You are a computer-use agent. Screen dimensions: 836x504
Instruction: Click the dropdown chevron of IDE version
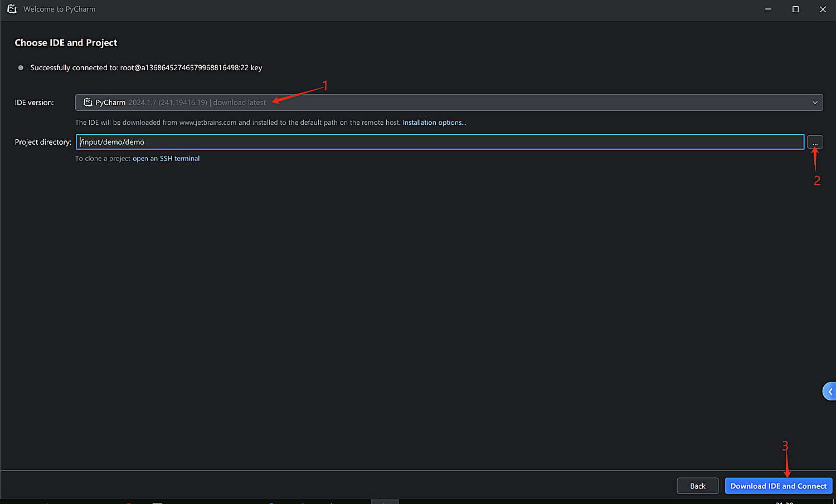[x=815, y=102]
